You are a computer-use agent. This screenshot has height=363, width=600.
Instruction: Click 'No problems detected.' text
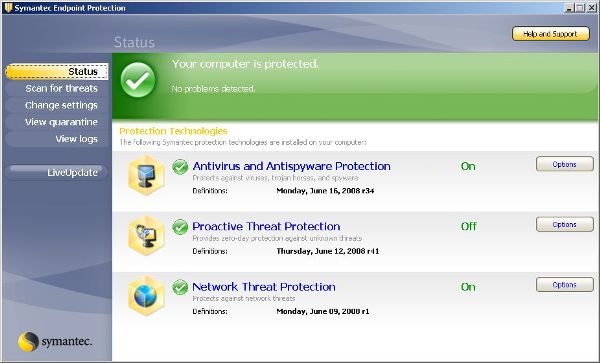click(x=213, y=89)
